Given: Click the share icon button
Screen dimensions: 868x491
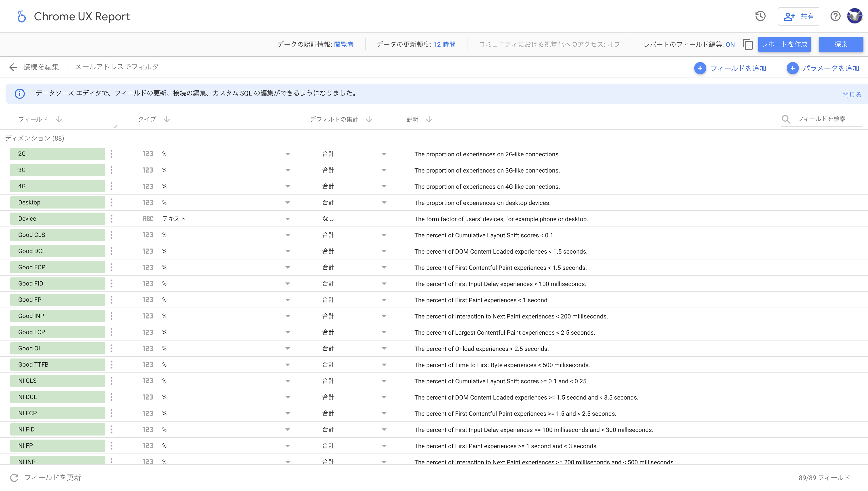Looking at the screenshot, I should click(x=799, y=16).
